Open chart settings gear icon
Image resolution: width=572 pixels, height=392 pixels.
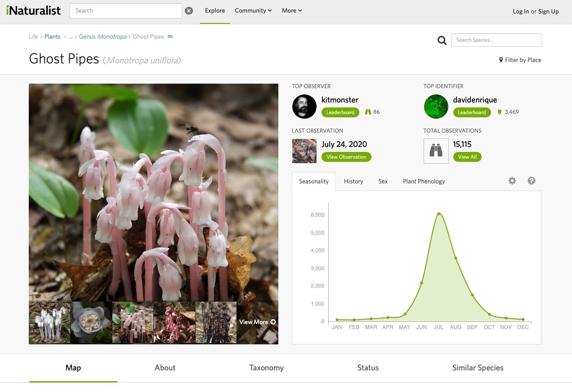(x=512, y=181)
